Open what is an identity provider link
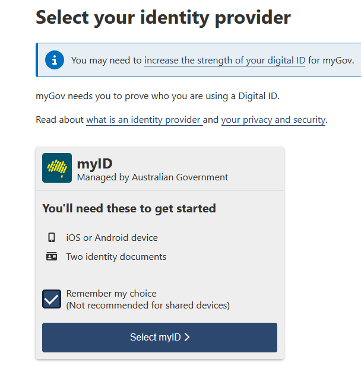The height and width of the screenshot is (370, 362). click(144, 120)
